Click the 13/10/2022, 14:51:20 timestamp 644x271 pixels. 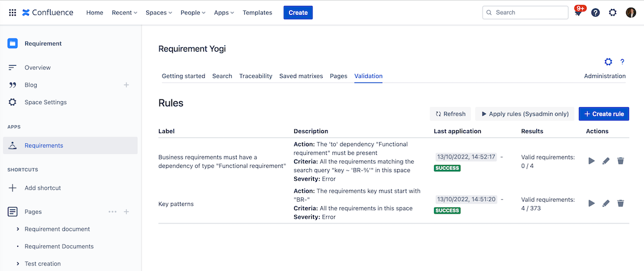[466, 199]
